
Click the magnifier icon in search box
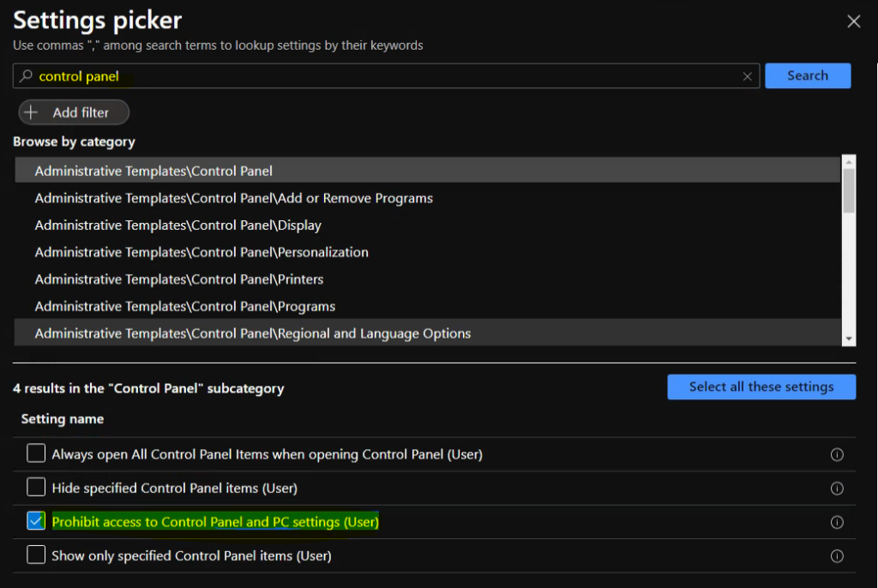click(x=26, y=76)
